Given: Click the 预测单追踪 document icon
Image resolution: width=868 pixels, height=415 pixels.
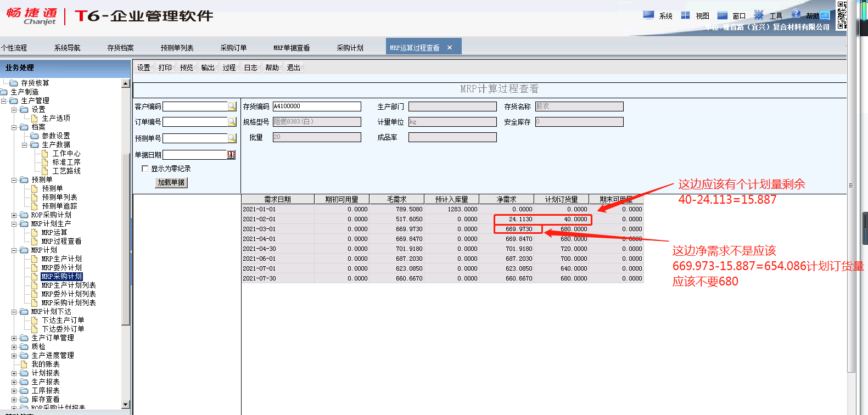Looking at the screenshot, I should [x=35, y=206].
